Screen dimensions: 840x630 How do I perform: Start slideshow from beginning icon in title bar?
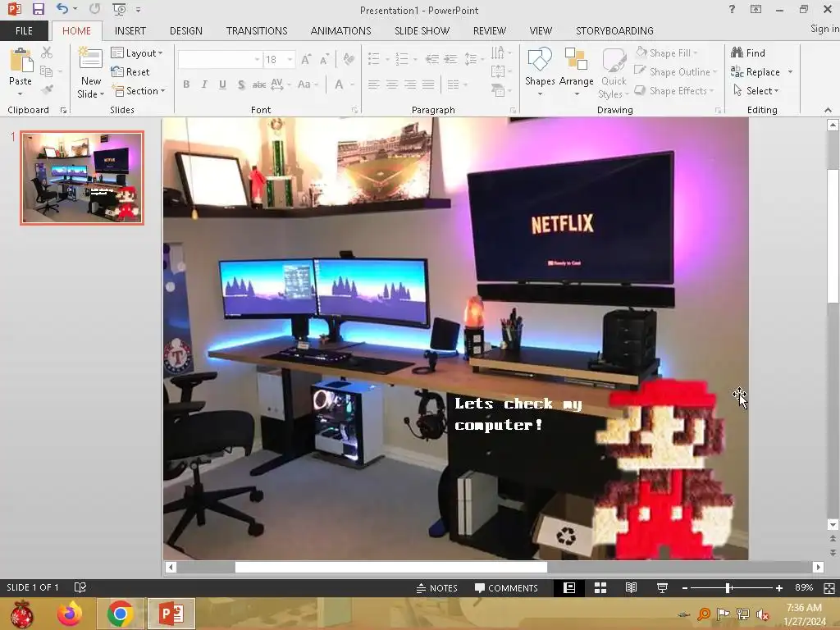pos(119,9)
